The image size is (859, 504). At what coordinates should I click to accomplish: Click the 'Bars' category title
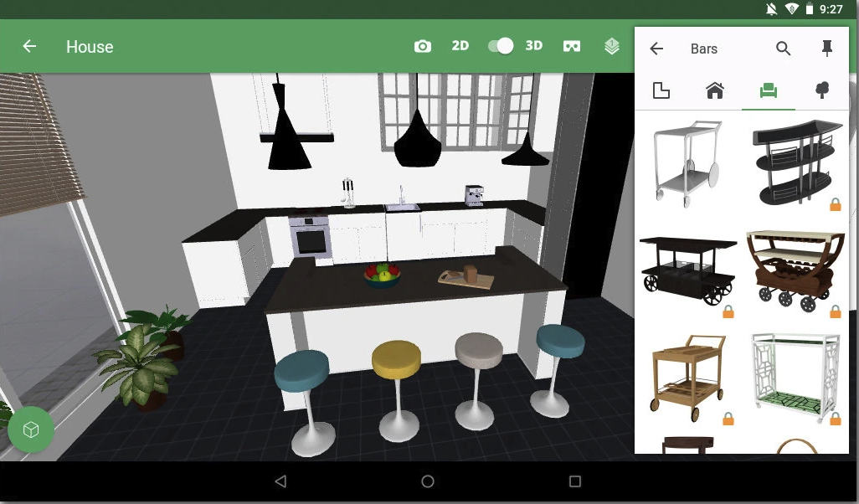point(704,49)
